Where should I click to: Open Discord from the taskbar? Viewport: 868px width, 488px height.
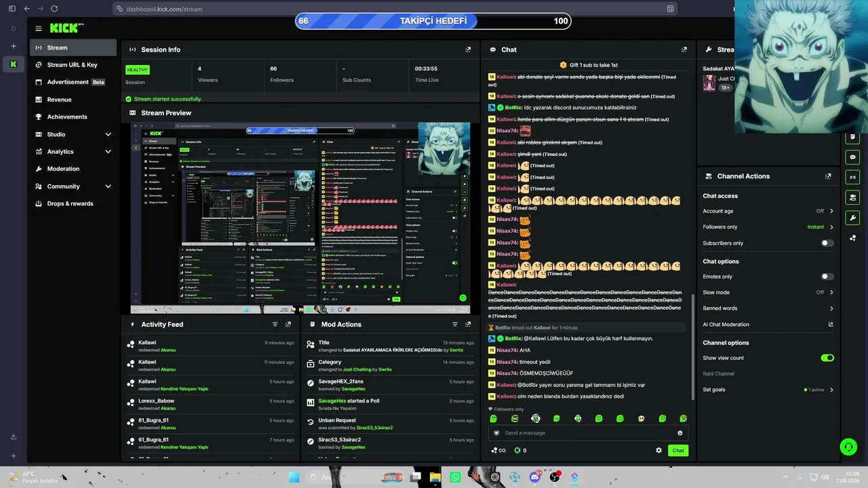pos(535,477)
